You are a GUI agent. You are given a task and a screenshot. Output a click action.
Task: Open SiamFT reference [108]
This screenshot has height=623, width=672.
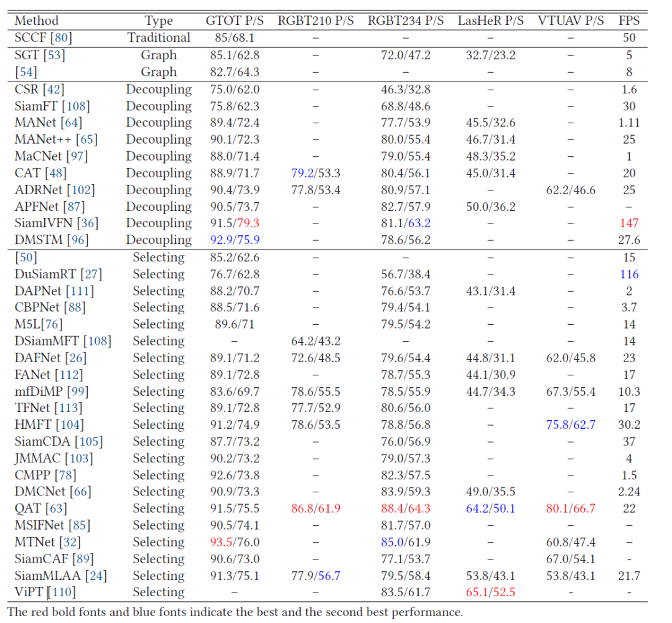click(76, 106)
